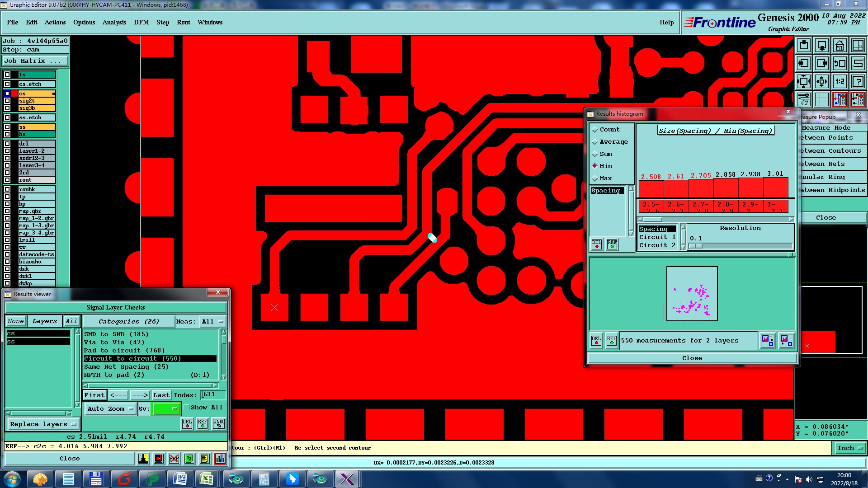Viewport: 868px width, 488px height.
Task: Click the Last result button
Action: [x=161, y=395]
